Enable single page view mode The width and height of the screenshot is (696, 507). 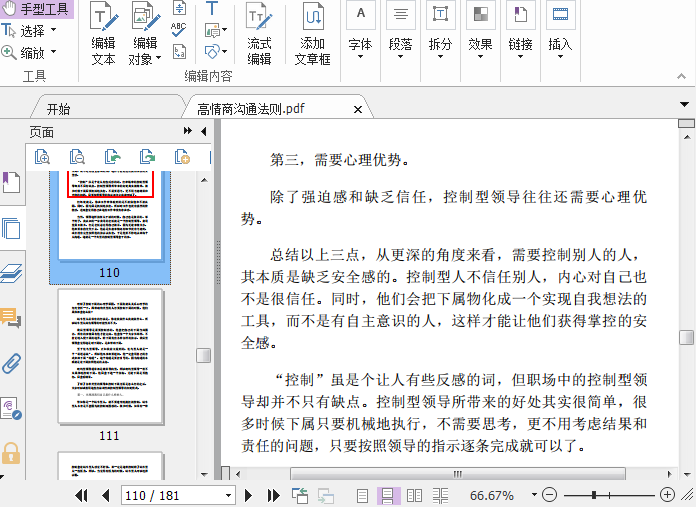click(362, 495)
